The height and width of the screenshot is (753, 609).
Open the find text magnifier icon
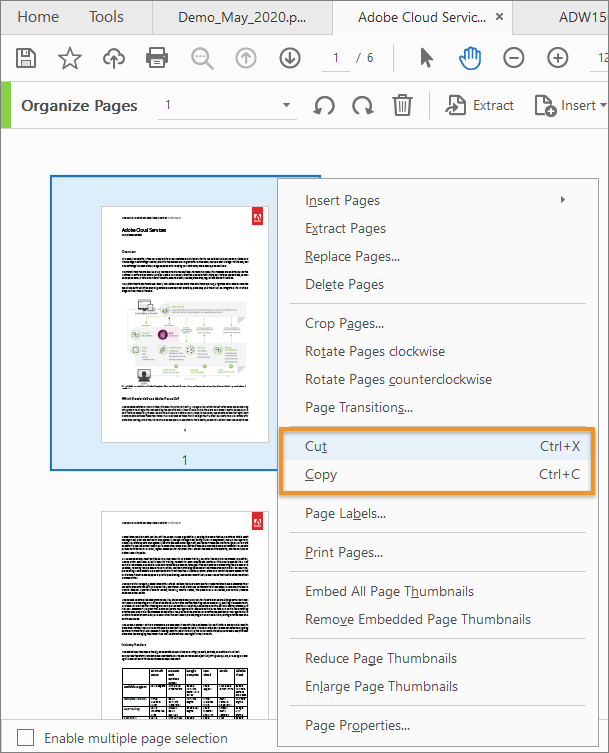(x=202, y=59)
